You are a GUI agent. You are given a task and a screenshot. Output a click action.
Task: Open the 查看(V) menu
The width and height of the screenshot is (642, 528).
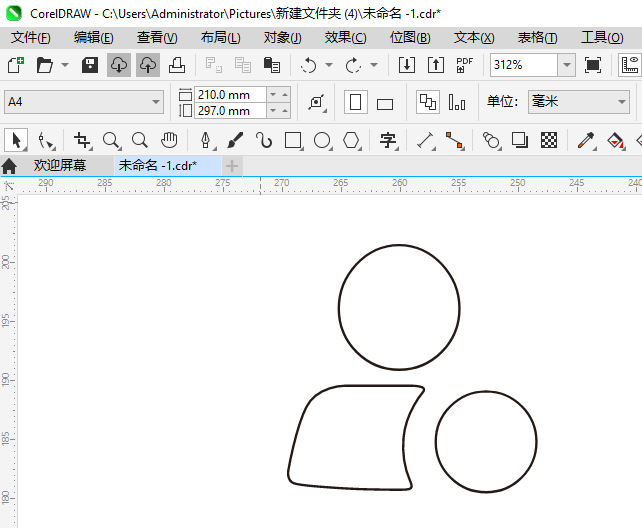tap(157, 38)
